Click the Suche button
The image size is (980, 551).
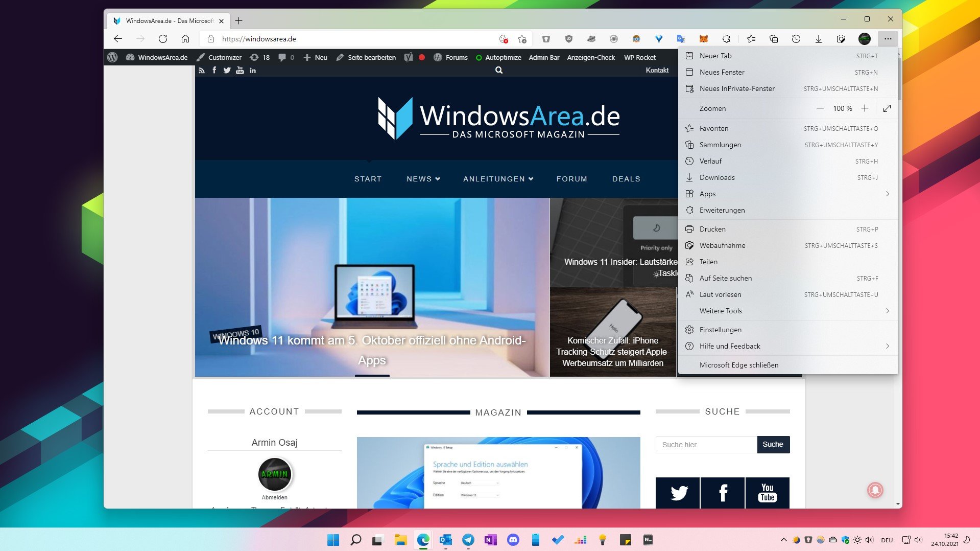773,444
